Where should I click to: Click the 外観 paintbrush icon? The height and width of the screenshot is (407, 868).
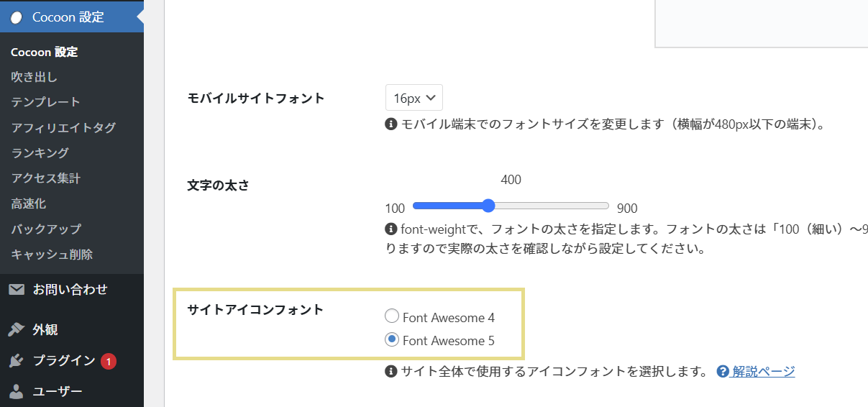[x=17, y=330]
